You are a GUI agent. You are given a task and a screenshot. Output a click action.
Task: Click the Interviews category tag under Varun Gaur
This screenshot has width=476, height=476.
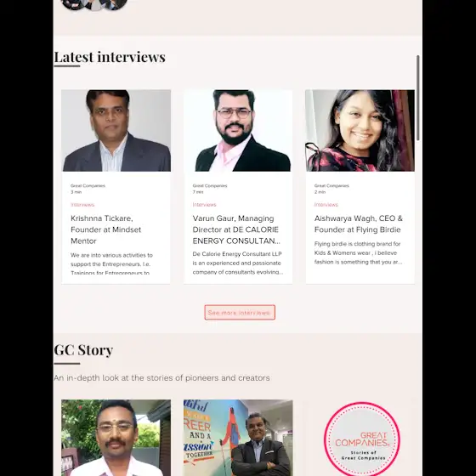(x=204, y=205)
